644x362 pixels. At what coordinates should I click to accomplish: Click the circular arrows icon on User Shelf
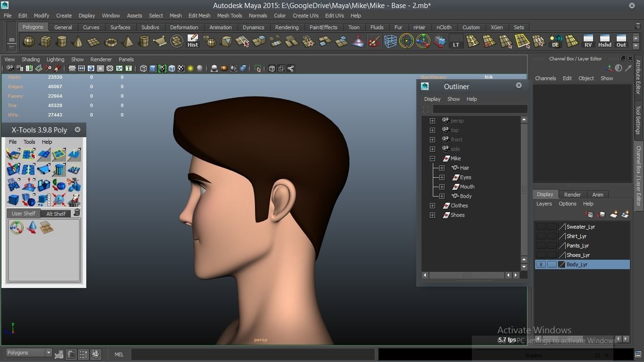point(17,228)
